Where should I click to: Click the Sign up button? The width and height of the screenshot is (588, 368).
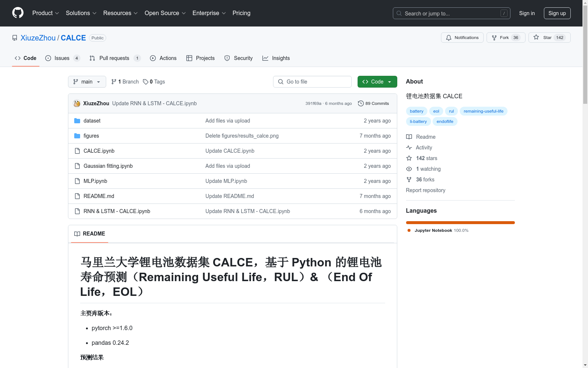click(557, 13)
